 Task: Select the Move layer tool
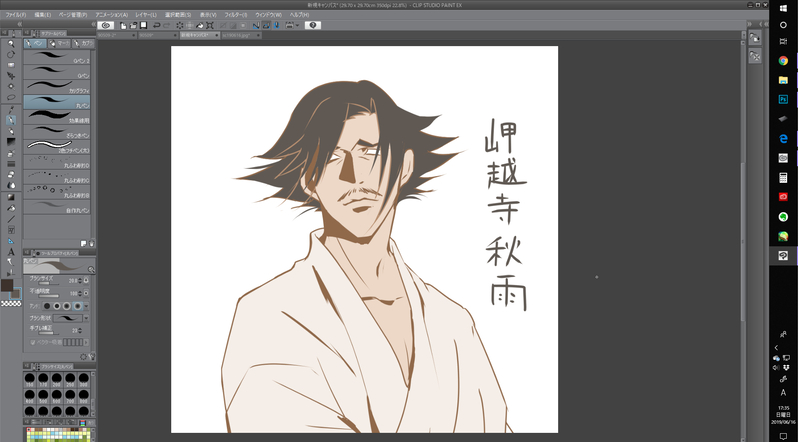pos(11,76)
